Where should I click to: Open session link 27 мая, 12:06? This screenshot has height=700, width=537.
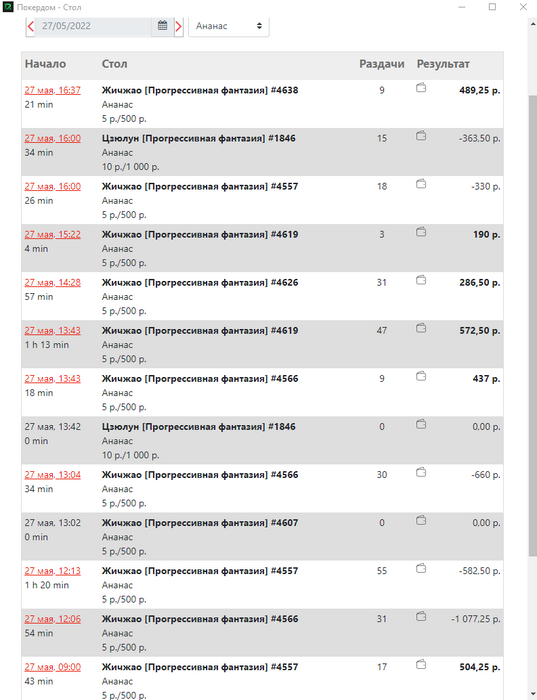click(x=53, y=619)
